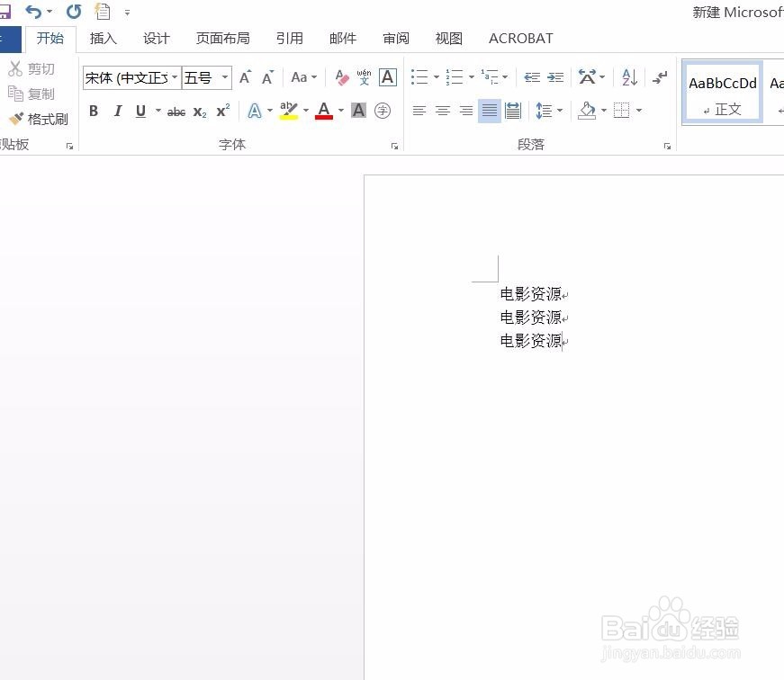Click the 复制 copy button

pos(36,94)
